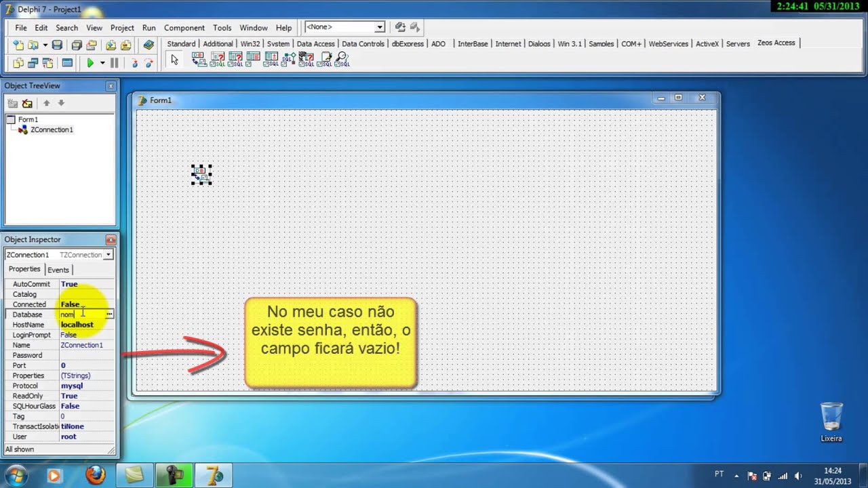
Task: Select ZReadOnlyQuery component in palette
Action: (217, 60)
